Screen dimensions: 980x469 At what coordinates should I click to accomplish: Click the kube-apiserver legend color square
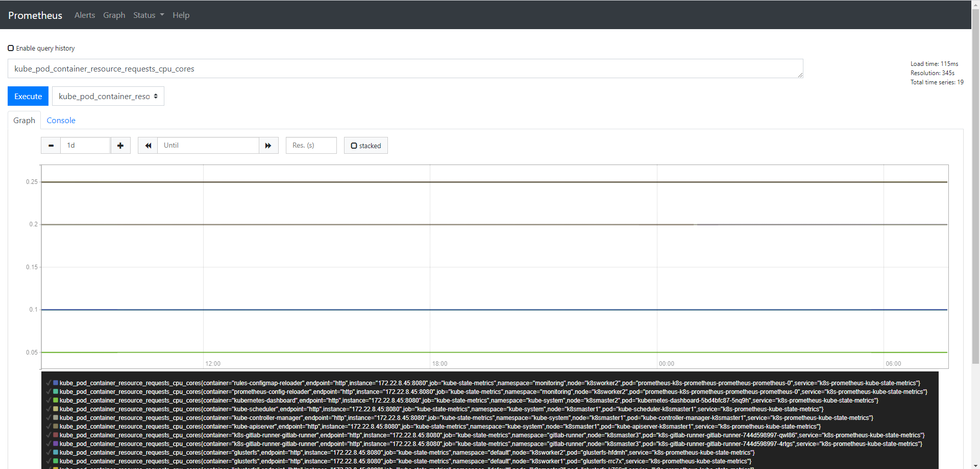(56, 426)
